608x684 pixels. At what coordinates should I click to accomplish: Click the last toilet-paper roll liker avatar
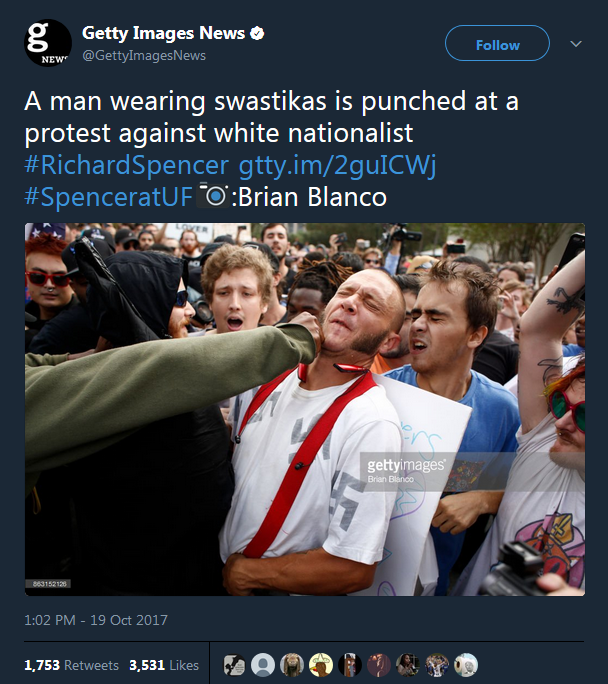pos(466,665)
